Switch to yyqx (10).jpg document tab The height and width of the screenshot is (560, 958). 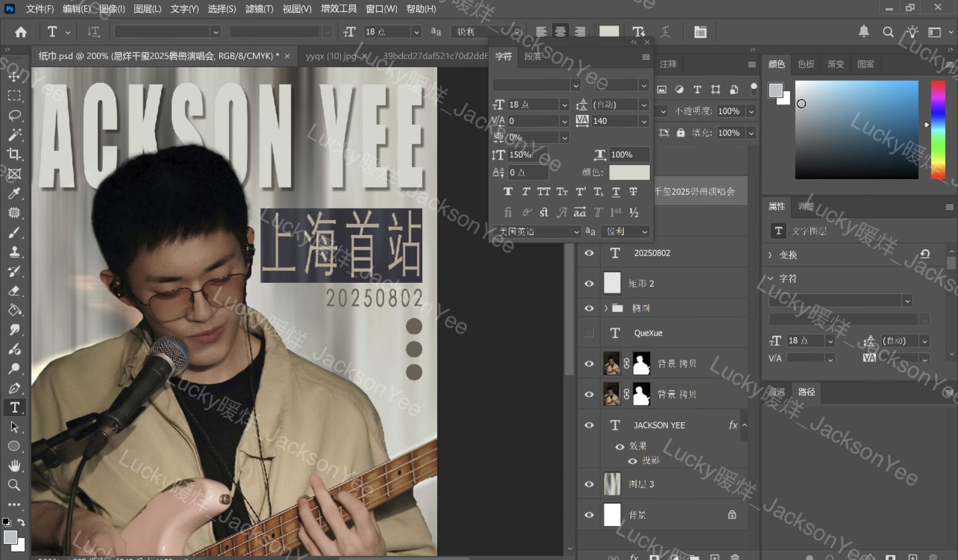point(330,56)
